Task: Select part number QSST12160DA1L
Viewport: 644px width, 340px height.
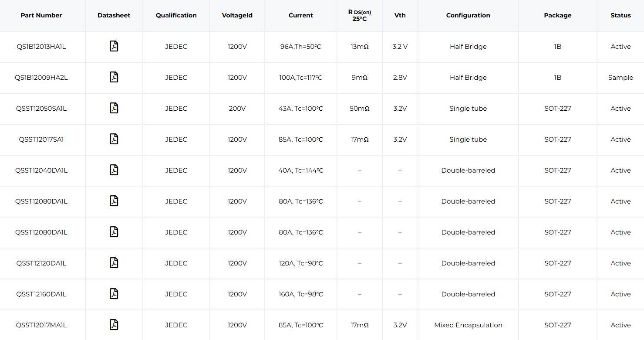Action: (41, 294)
